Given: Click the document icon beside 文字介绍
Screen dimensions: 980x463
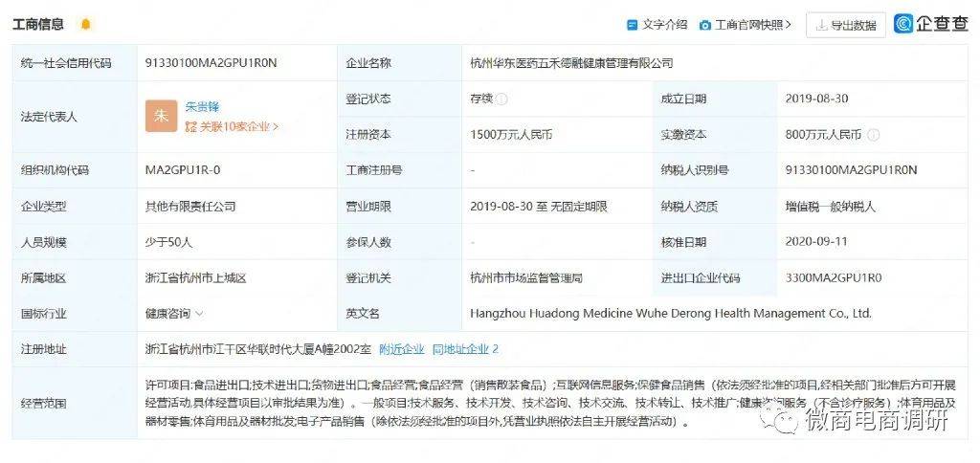Looking at the screenshot, I should pyautogui.click(x=632, y=25).
